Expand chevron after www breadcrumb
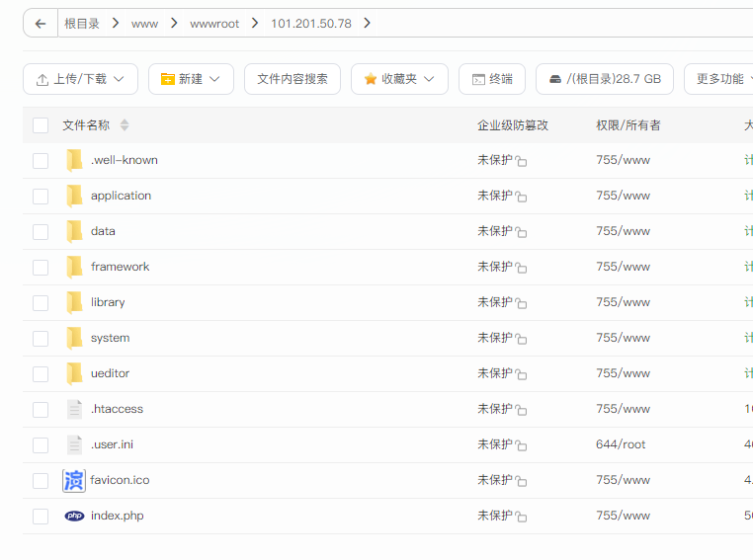 pyautogui.click(x=174, y=23)
